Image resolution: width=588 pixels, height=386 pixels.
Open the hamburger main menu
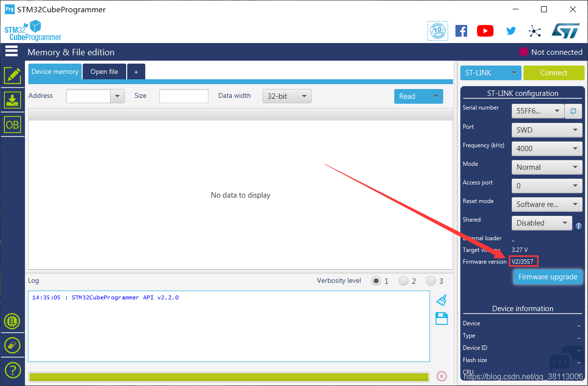click(11, 51)
